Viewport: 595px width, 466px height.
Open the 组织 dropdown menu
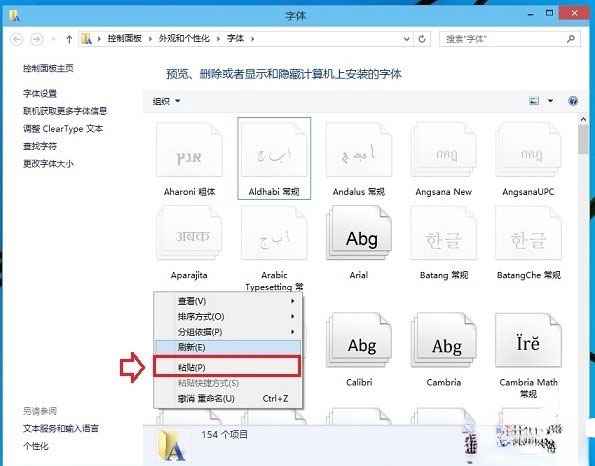(166, 101)
